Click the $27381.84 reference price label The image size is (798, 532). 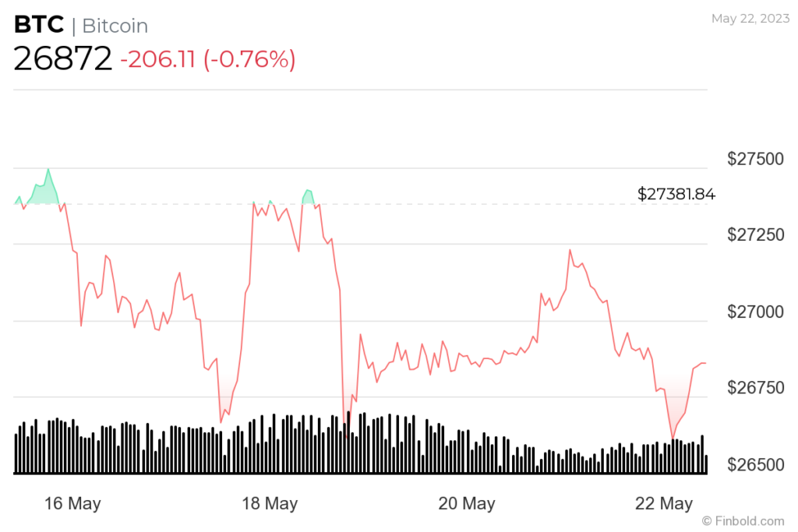pos(676,194)
